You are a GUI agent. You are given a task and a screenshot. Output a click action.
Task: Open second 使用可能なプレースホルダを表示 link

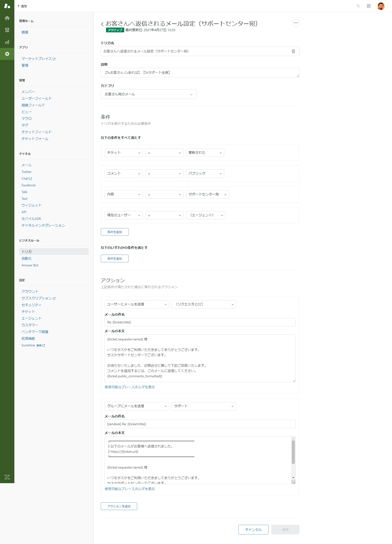(130, 489)
